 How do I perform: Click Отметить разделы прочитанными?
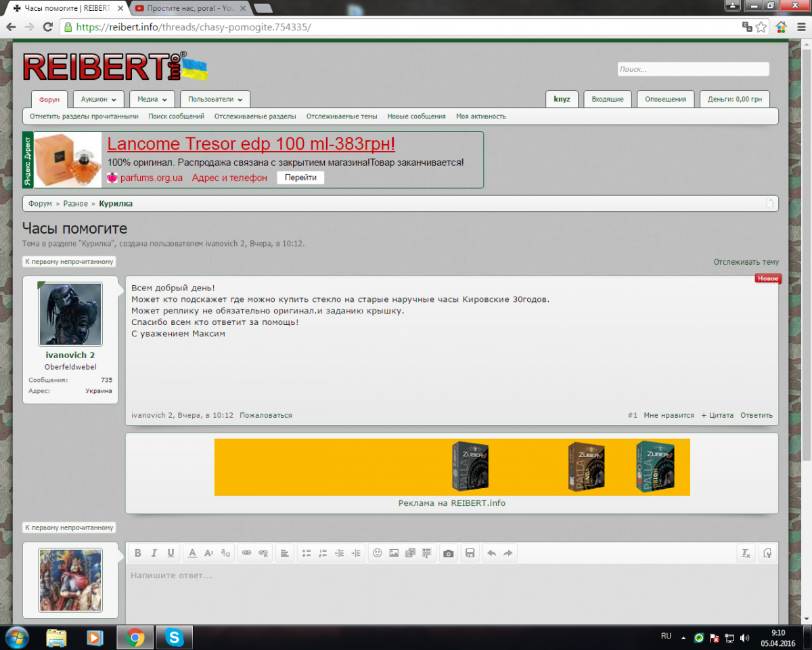(x=84, y=116)
